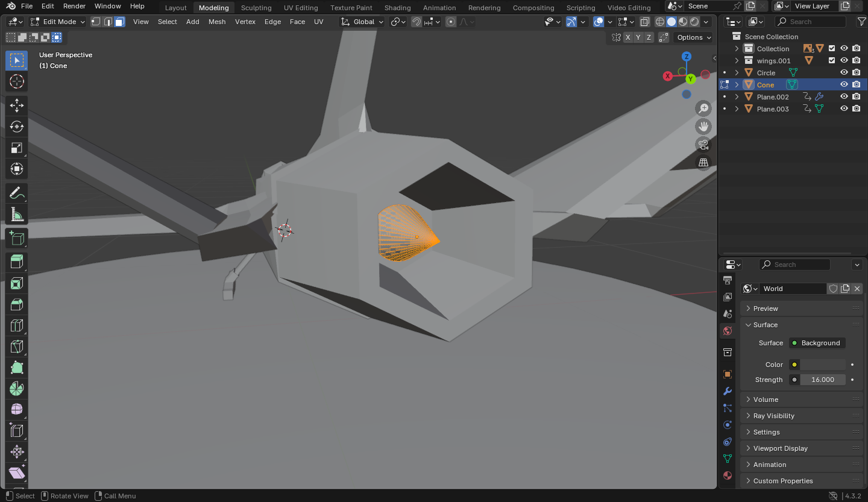868x502 pixels.
Task: Switch to the UV Editing workspace tab
Action: pyautogui.click(x=301, y=8)
